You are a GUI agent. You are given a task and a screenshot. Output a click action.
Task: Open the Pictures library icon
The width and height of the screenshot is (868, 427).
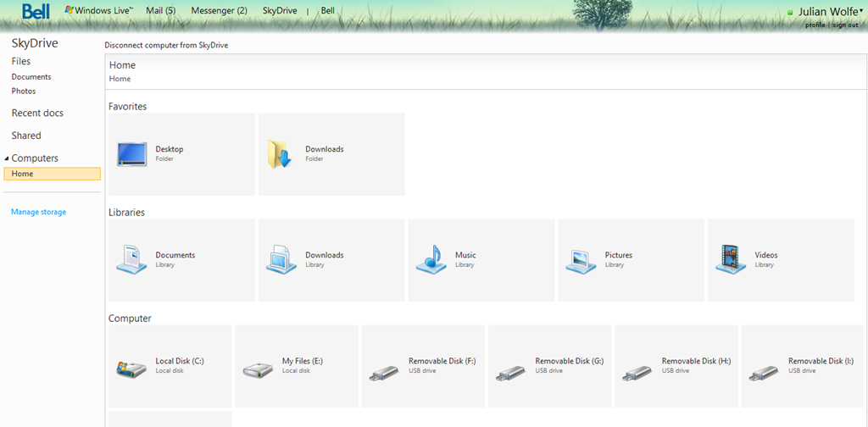[581, 260]
